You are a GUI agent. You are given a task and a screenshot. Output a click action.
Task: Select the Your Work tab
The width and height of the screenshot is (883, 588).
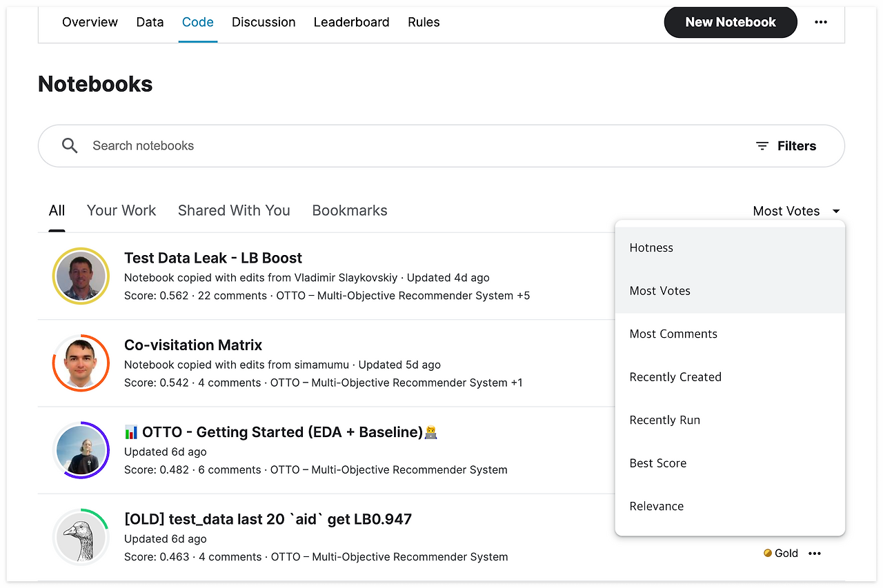coord(121,211)
